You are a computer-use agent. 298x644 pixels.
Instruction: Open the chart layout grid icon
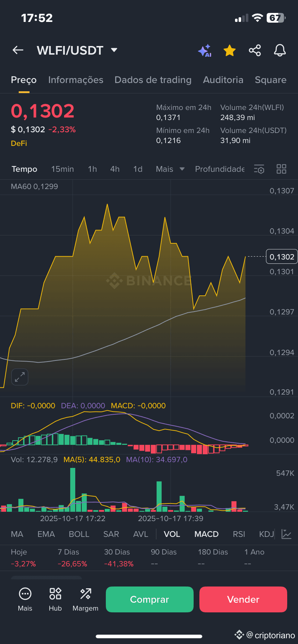281,169
